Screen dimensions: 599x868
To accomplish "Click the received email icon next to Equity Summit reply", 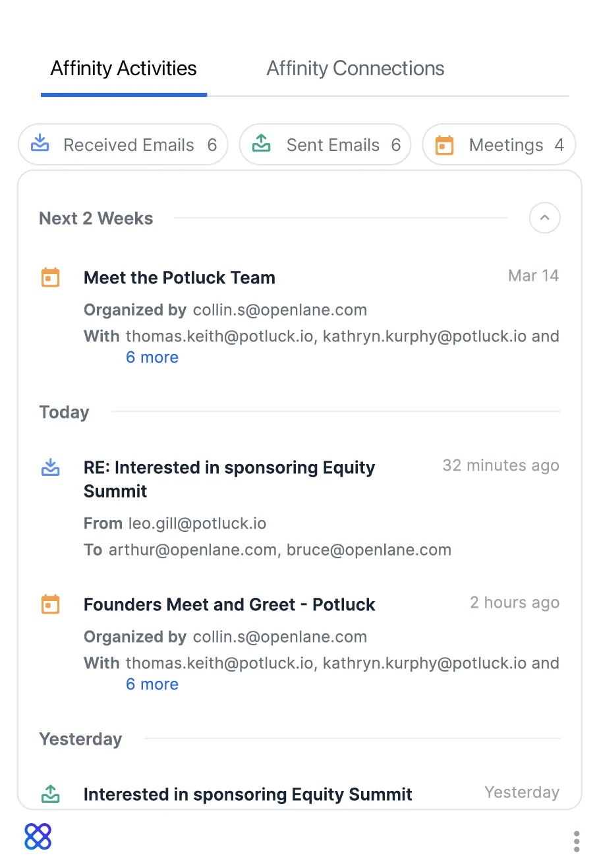I will (51, 467).
